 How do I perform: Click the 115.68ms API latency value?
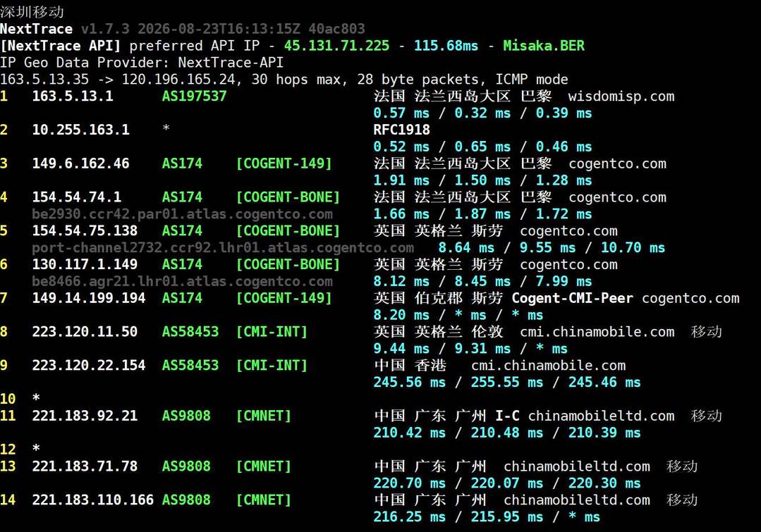[x=446, y=46]
